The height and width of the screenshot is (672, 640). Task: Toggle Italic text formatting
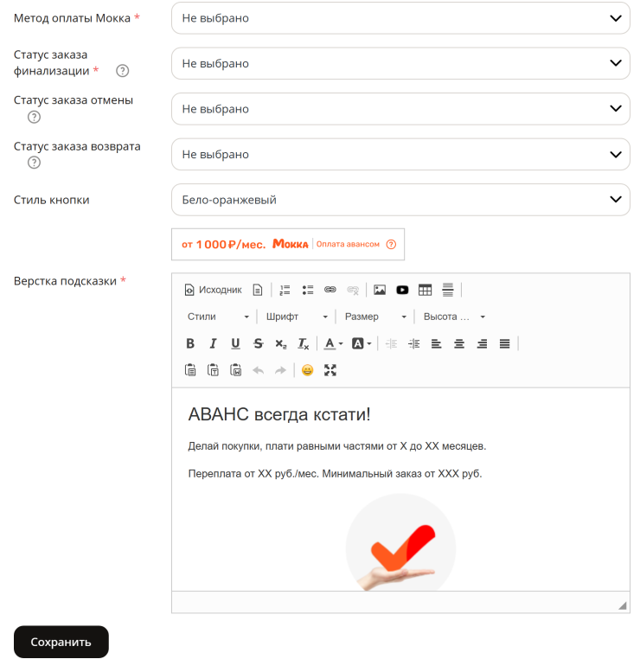coord(213,343)
